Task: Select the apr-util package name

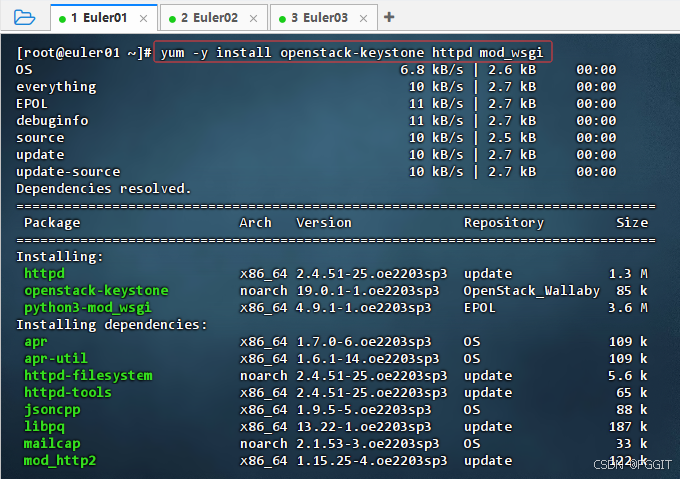Action: 56,358
